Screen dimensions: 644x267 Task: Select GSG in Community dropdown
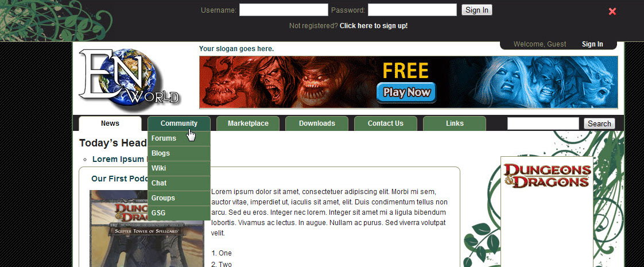click(x=179, y=213)
